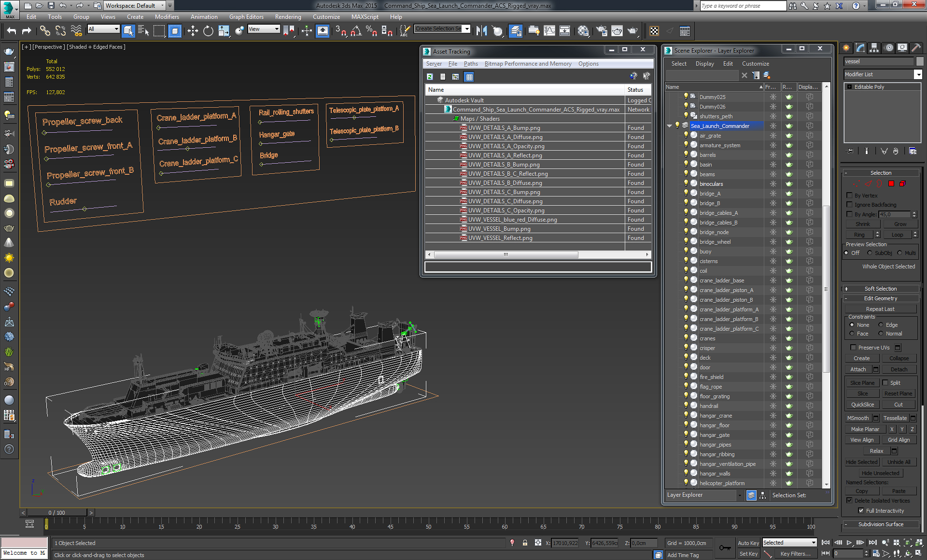Click the Attach button
This screenshot has height=560, width=927.
click(x=858, y=369)
